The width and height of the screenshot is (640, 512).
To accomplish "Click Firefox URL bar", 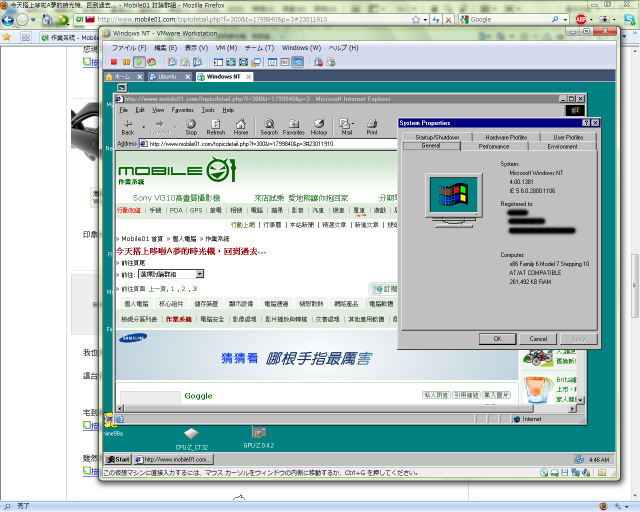I will click(x=252, y=19).
